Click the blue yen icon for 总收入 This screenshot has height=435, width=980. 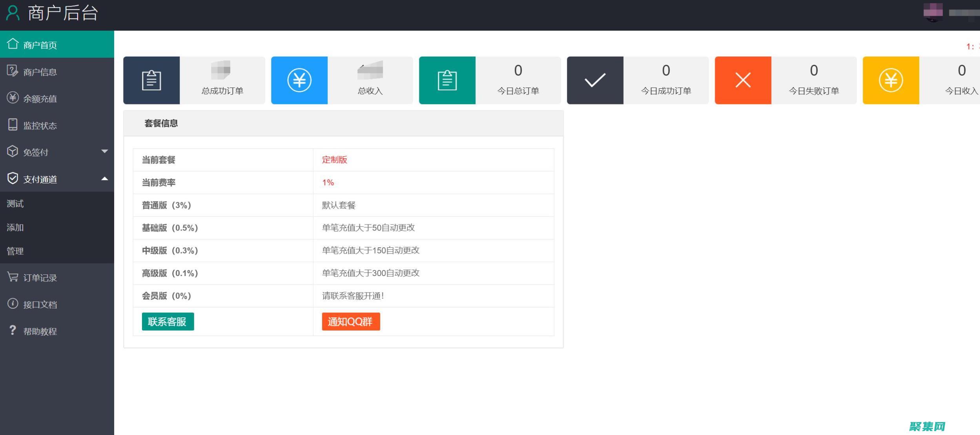pyautogui.click(x=299, y=80)
